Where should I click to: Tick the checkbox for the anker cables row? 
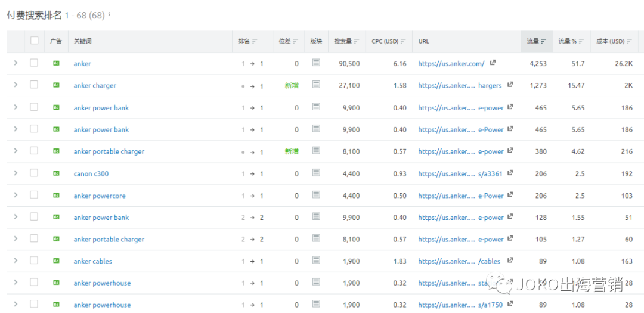pyautogui.click(x=34, y=261)
